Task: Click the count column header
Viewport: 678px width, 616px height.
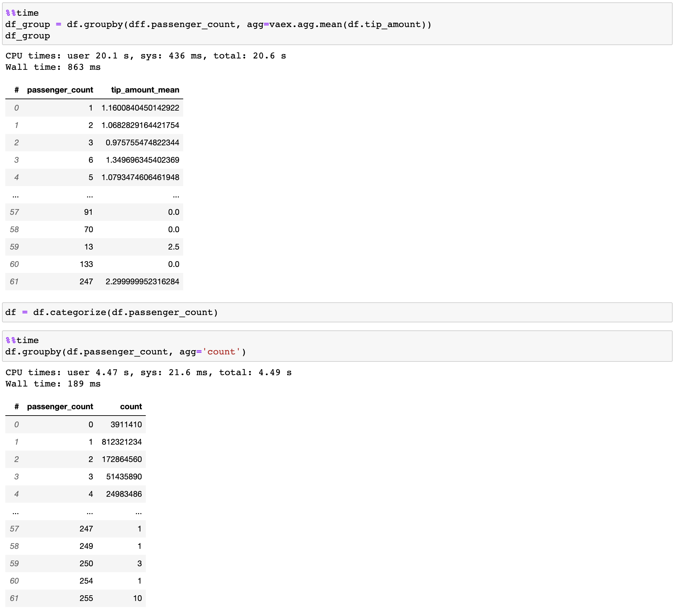Action: coord(135,406)
